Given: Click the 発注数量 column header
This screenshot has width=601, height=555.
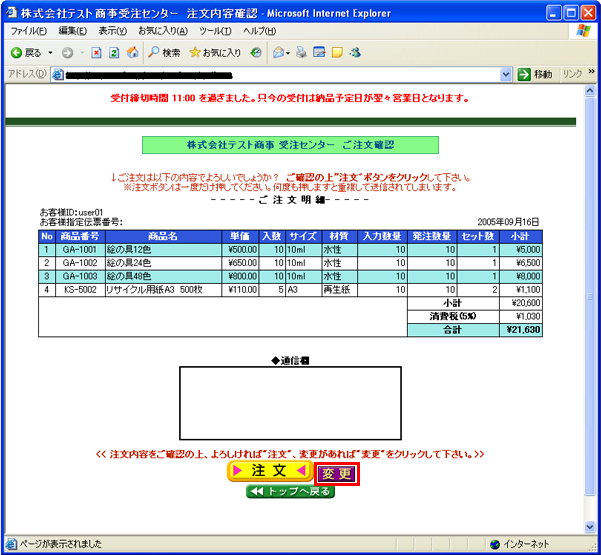Looking at the screenshot, I should pyautogui.click(x=432, y=236).
